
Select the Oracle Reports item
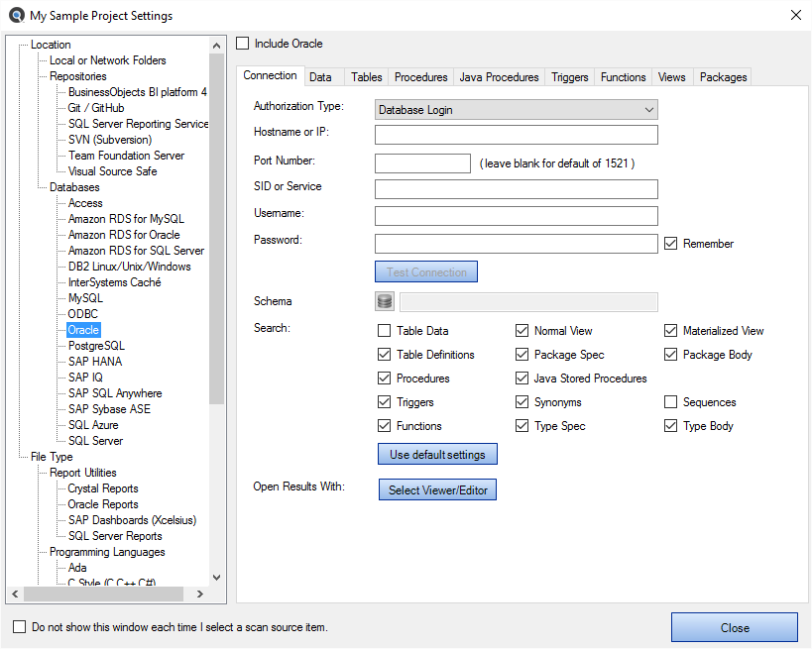coord(103,504)
